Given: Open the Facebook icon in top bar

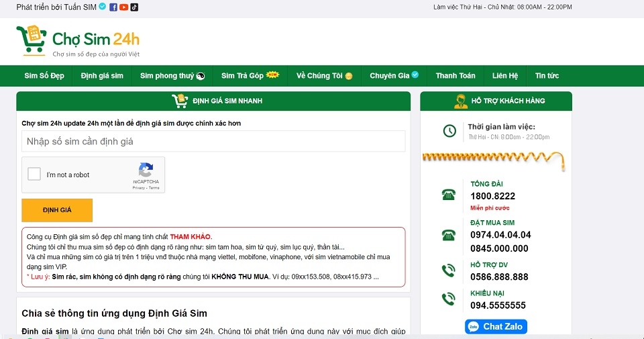Looking at the screenshot, I should [x=113, y=7].
